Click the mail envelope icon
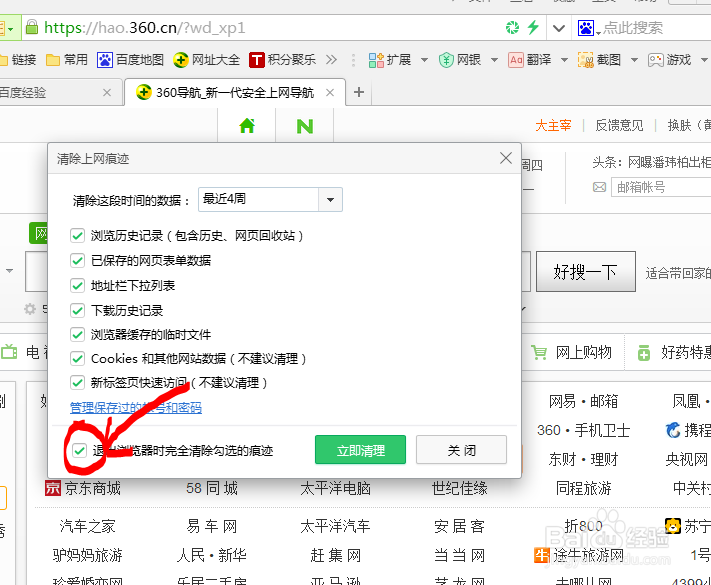711x585 pixels. point(599,187)
